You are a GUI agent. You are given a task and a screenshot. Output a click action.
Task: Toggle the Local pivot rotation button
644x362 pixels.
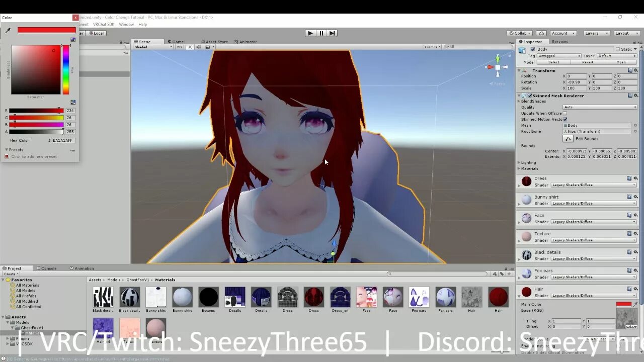96,33
